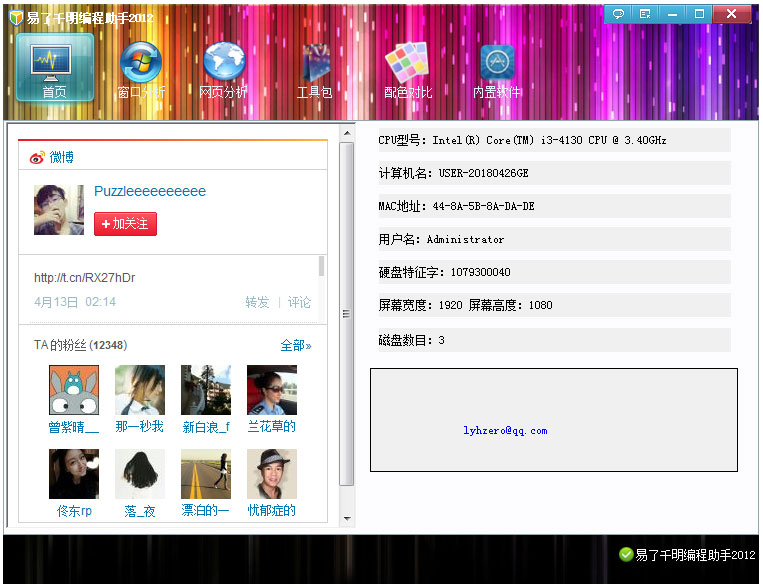Click fan name link 曾紫晴__
This screenshot has width=763, height=588.
coord(73,427)
